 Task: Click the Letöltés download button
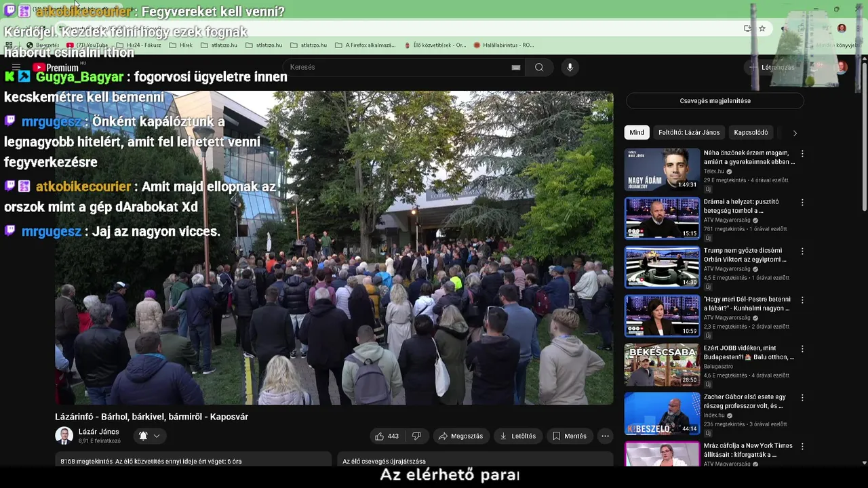[517, 436]
